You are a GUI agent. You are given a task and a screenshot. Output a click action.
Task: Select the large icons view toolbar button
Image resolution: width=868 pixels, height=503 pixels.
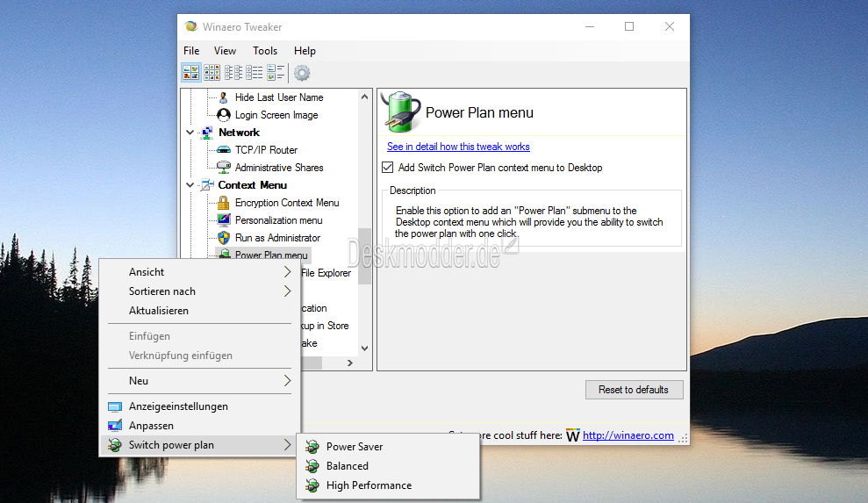coord(191,73)
